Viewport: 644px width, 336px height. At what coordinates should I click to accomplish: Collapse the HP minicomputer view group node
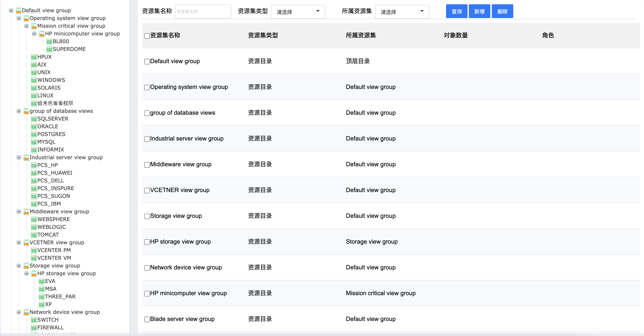pyautogui.click(x=34, y=34)
